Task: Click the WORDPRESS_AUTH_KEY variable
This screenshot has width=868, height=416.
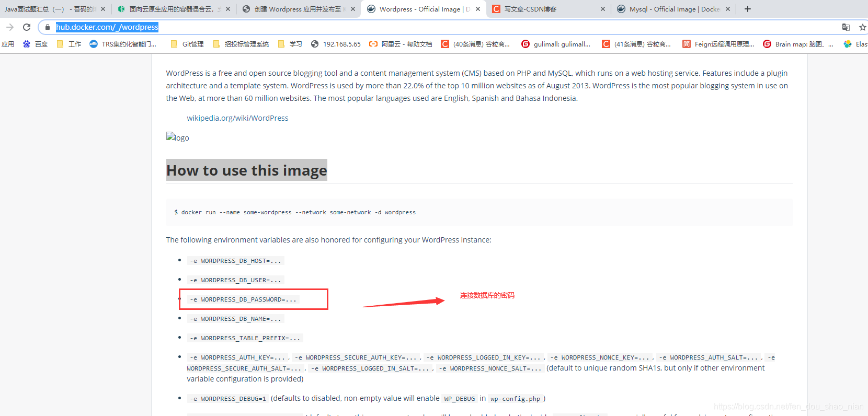Action: [x=237, y=357]
